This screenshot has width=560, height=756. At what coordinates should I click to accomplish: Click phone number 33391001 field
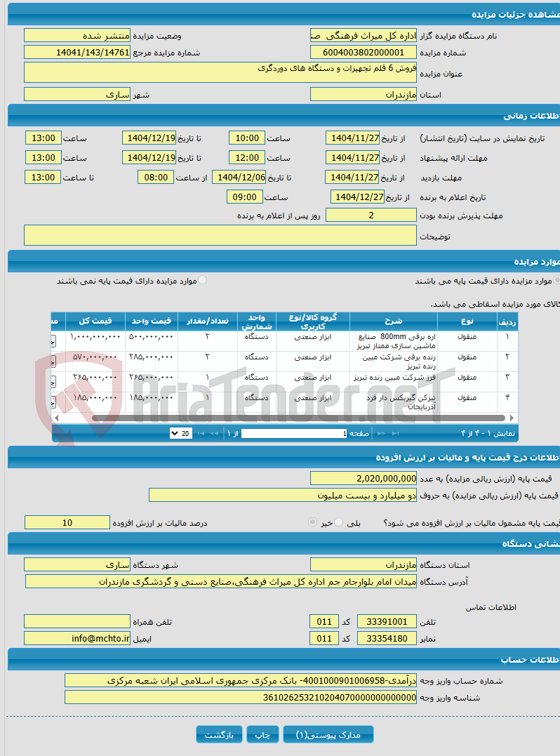coord(387,621)
